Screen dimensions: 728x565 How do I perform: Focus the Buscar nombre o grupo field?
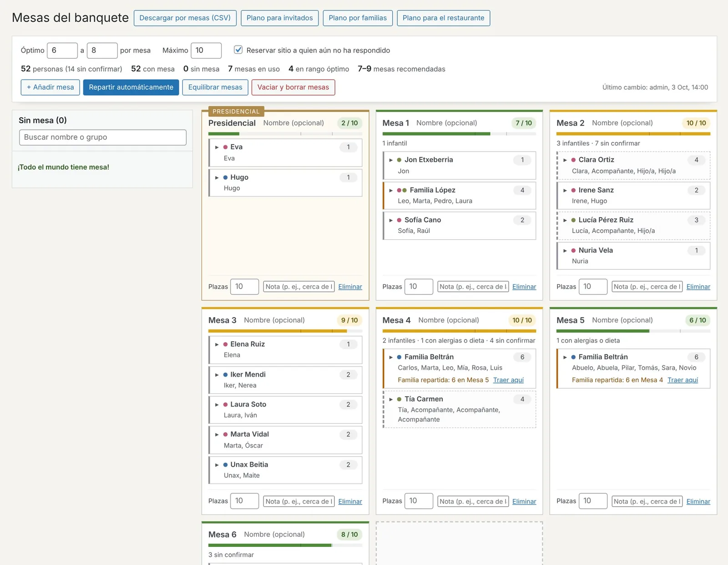[103, 137]
